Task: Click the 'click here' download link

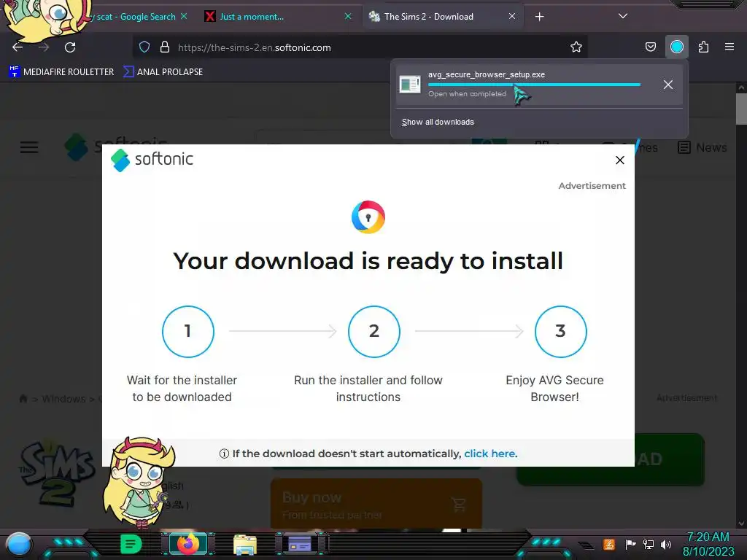Action: click(x=489, y=454)
